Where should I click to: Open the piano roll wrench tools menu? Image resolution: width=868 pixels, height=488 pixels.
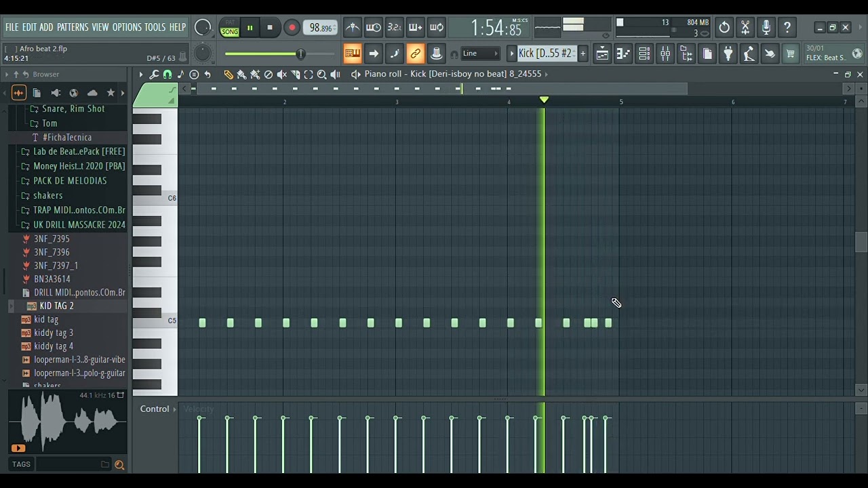154,75
